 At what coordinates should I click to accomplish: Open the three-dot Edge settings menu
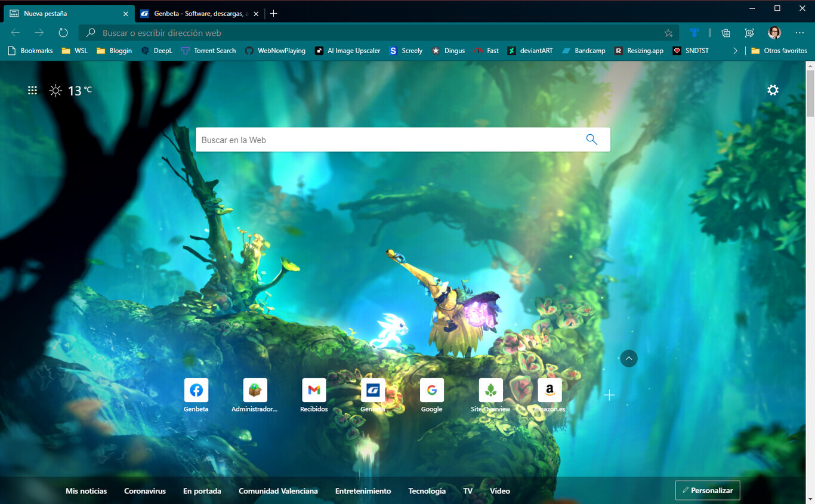(x=800, y=33)
